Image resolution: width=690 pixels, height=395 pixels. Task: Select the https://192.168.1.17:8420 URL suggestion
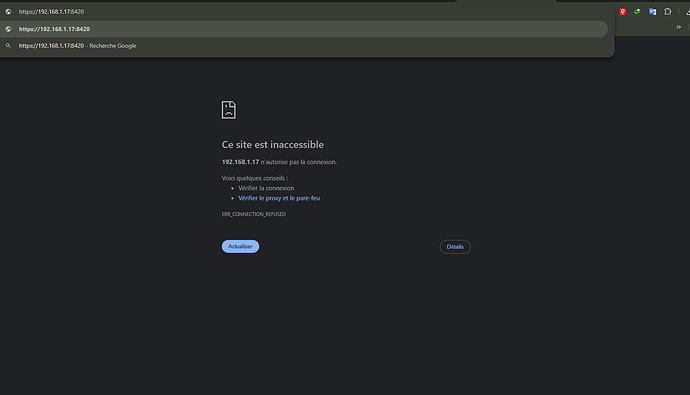tap(304, 29)
